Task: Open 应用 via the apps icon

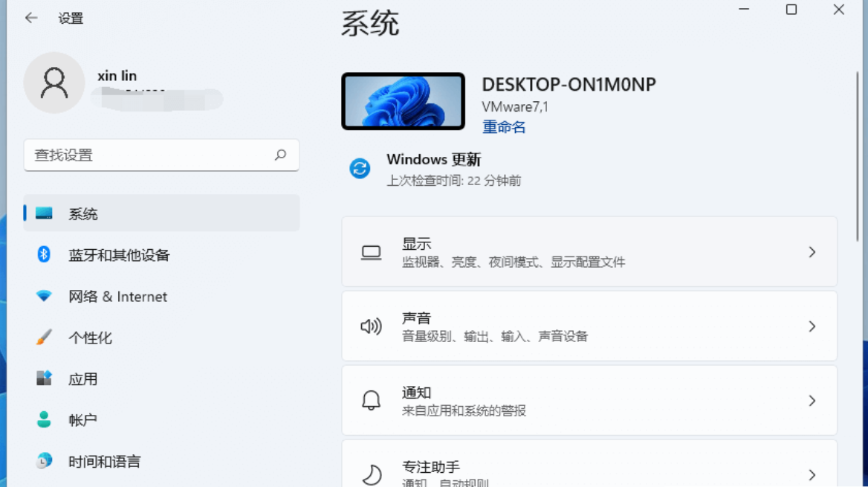Action: pos(44,378)
